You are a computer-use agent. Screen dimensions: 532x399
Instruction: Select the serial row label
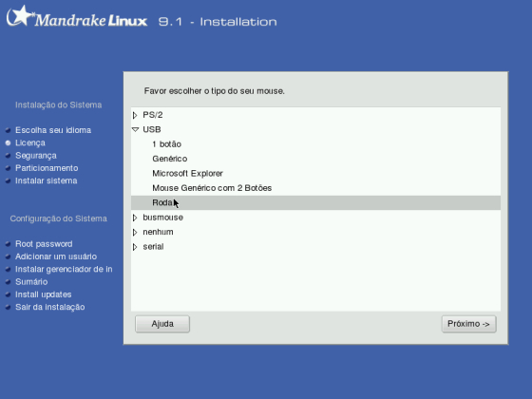pyautogui.click(x=153, y=247)
